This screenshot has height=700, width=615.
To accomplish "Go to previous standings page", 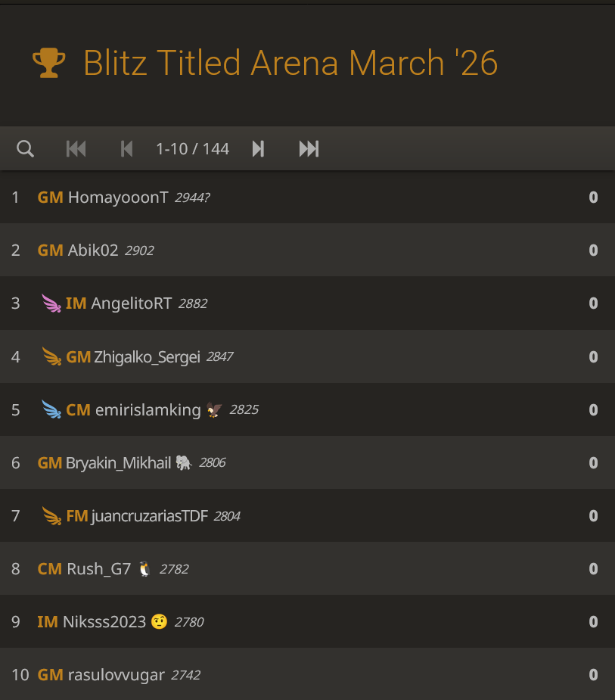I will pos(126,148).
